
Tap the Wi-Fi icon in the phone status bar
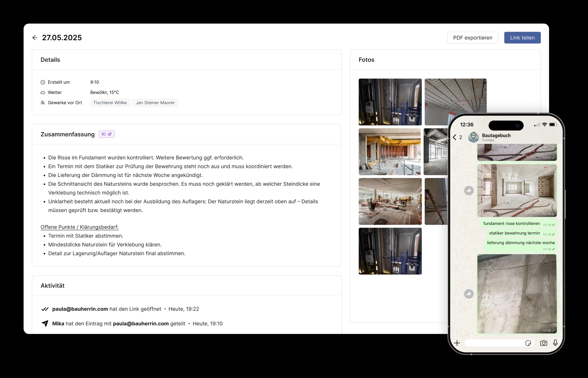coord(544,125)
